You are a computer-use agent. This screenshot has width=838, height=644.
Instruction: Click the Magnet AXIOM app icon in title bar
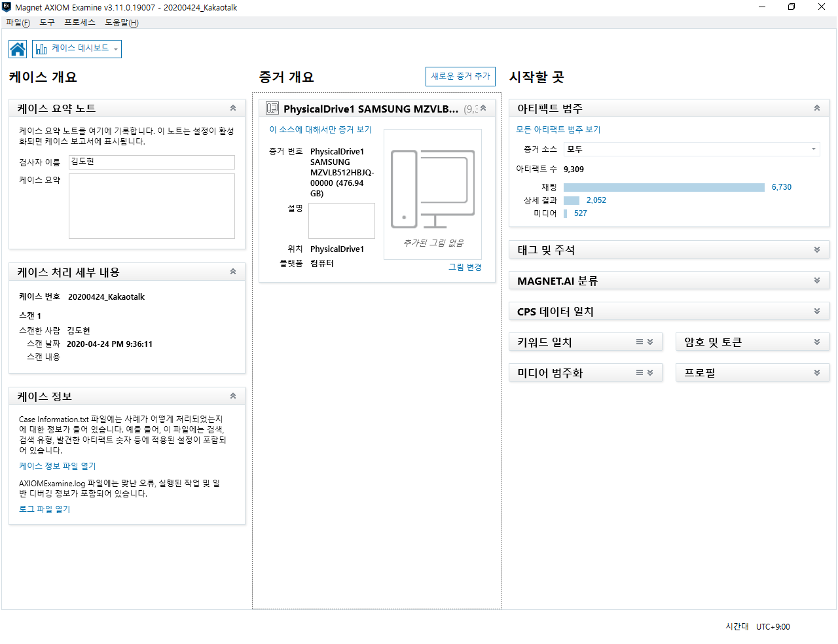7,7
